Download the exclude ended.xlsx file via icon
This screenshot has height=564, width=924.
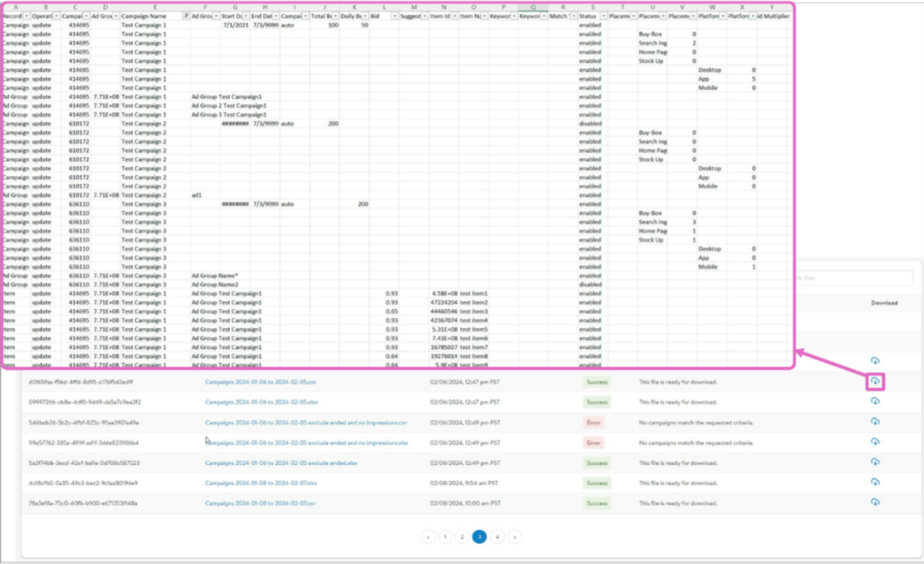click(x=875, y=462)
